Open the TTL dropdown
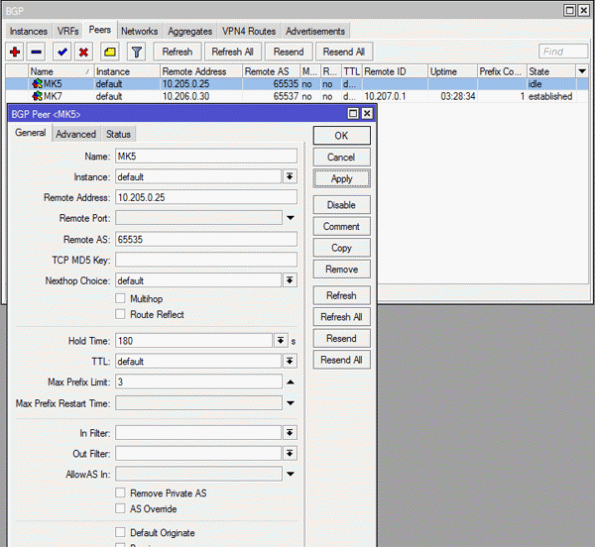Screen dimensions: 595x547 click(290, 361)
